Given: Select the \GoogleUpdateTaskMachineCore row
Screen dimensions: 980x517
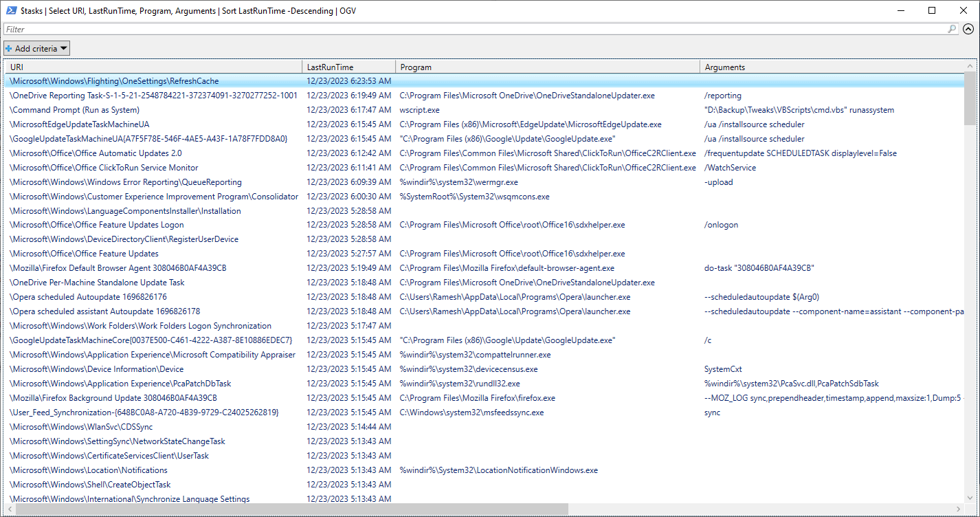Looking at the screenshot, I should tap(485, 340).
